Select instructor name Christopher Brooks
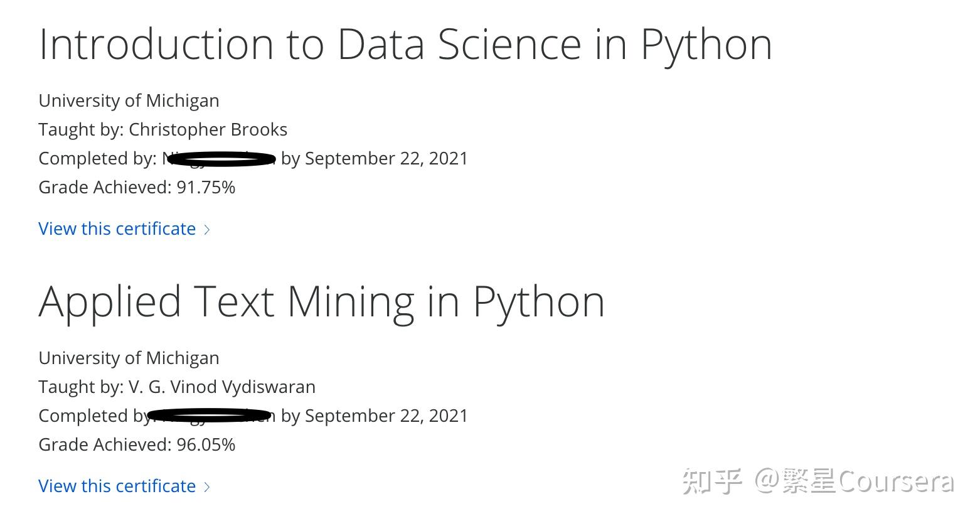 click(208, 129)
